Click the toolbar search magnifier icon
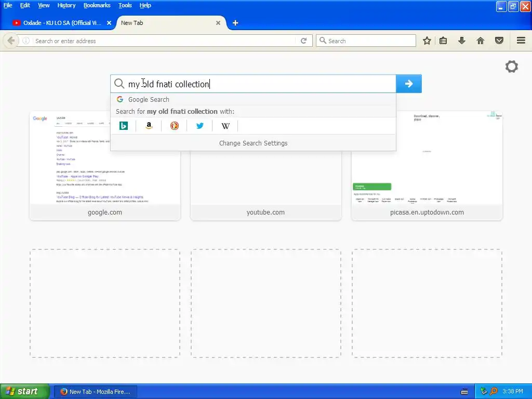Viewport: 532px width, 399px height. coord(323,41)
